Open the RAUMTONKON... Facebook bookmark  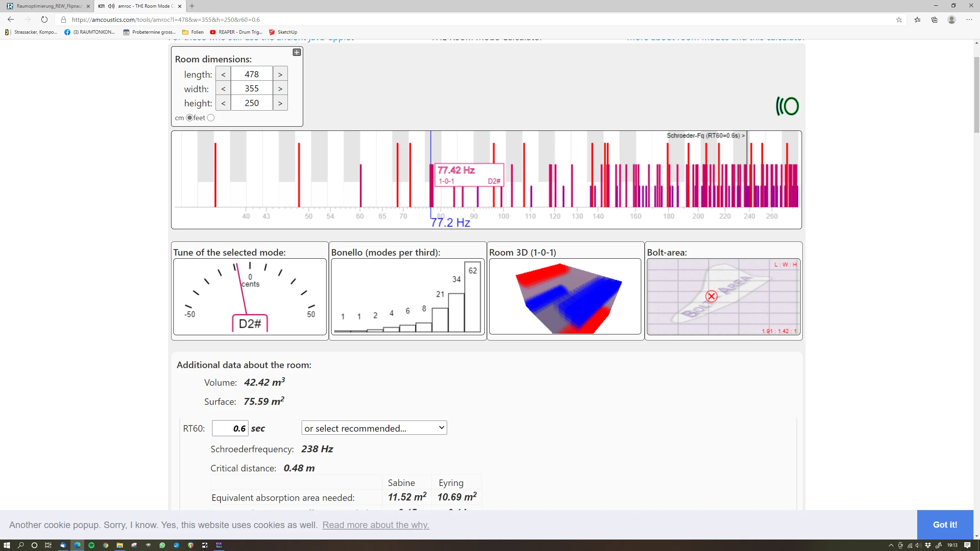coord(90,32)
